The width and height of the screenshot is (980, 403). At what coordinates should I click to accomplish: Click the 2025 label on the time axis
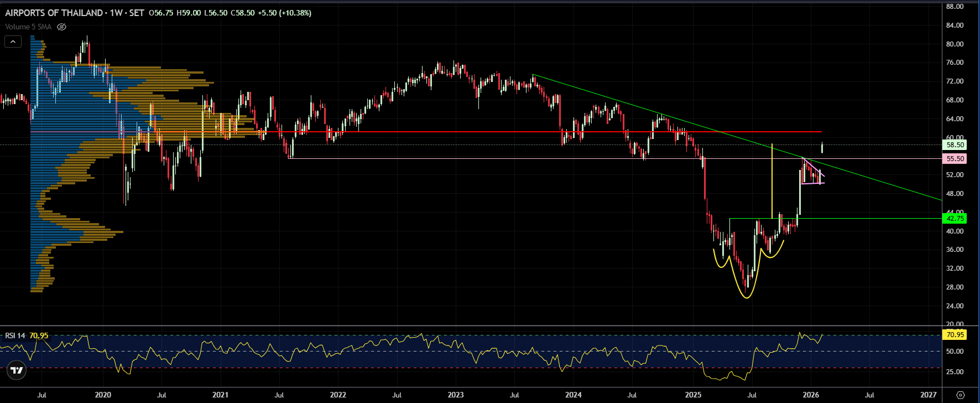coord(693,395)
